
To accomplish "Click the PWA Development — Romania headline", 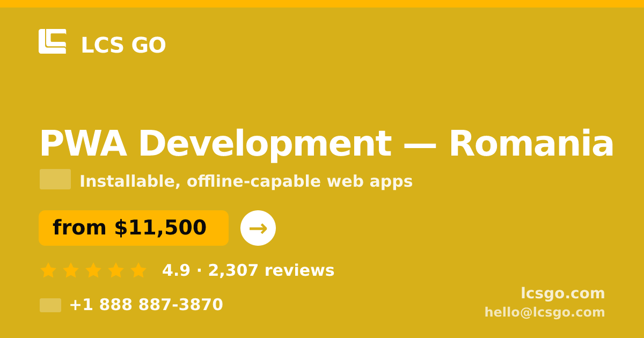I will 326,144.
